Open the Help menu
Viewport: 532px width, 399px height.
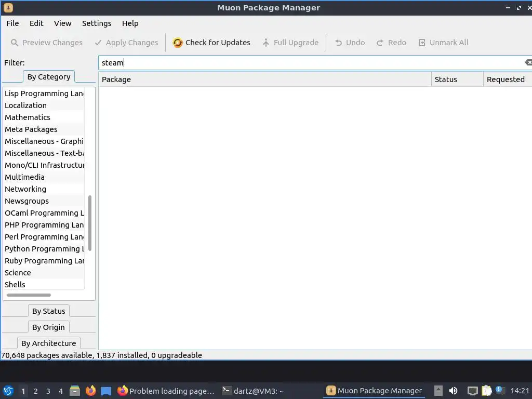click(x=130, y=23)
